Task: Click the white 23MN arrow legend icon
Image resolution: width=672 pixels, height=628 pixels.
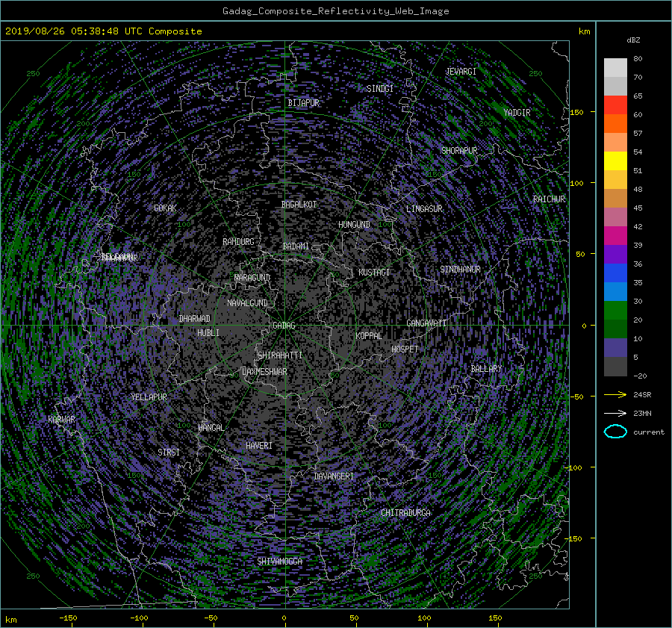Action: tap(615, 413)
